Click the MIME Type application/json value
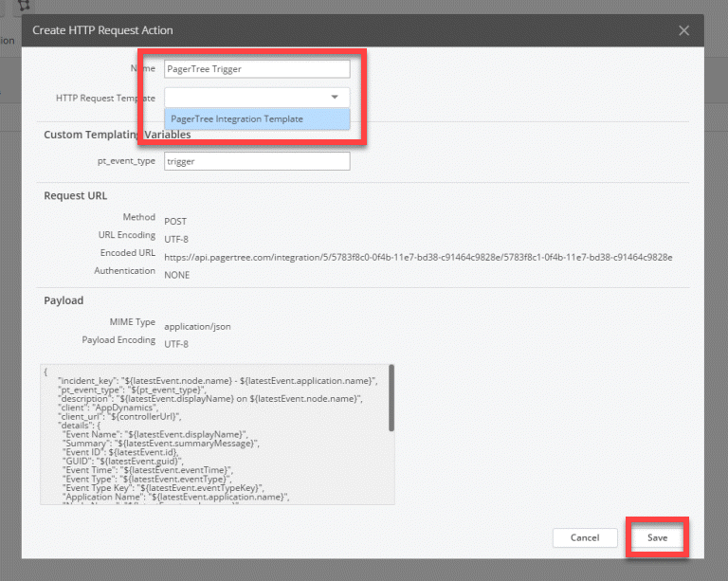This screenshot has height=581, width=728. pos(197,326)
